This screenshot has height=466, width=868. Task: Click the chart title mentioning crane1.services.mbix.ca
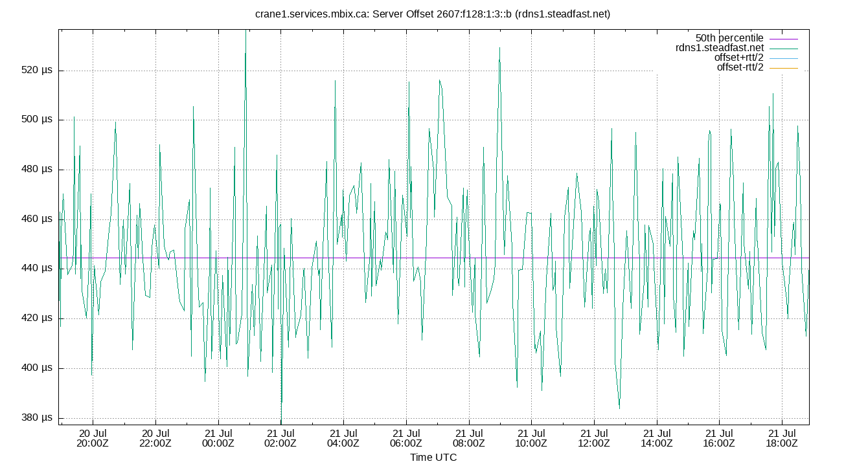pos(433,14)
